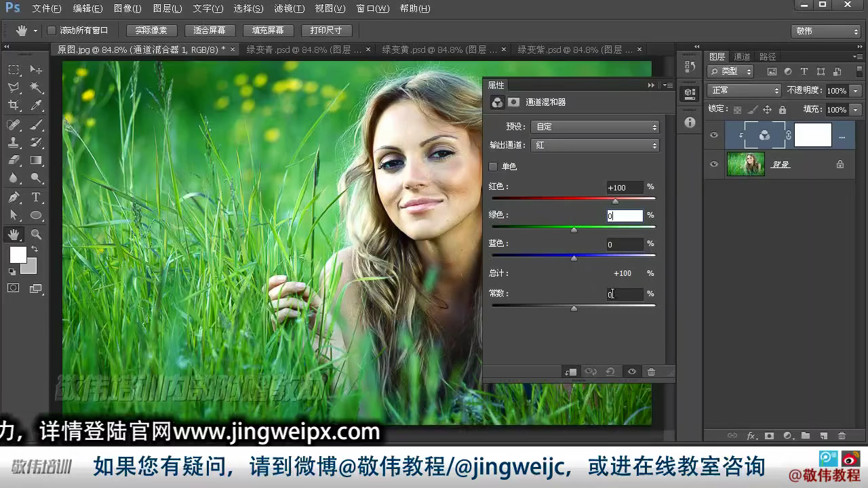868x488 pixels.
Task: Select the Magic Wand tool
Action: 36,87
